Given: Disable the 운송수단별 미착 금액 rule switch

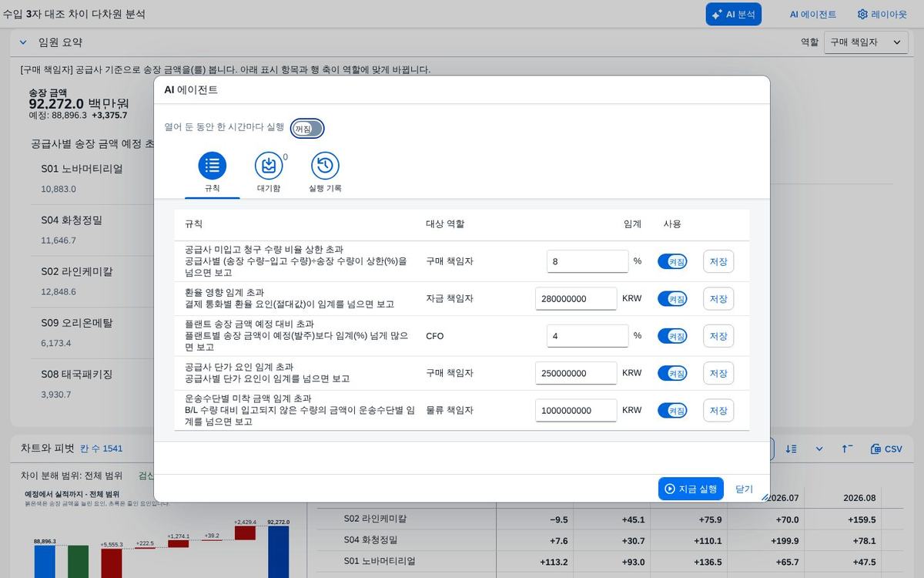Looking at the screenshot, I should click(672, 410).
